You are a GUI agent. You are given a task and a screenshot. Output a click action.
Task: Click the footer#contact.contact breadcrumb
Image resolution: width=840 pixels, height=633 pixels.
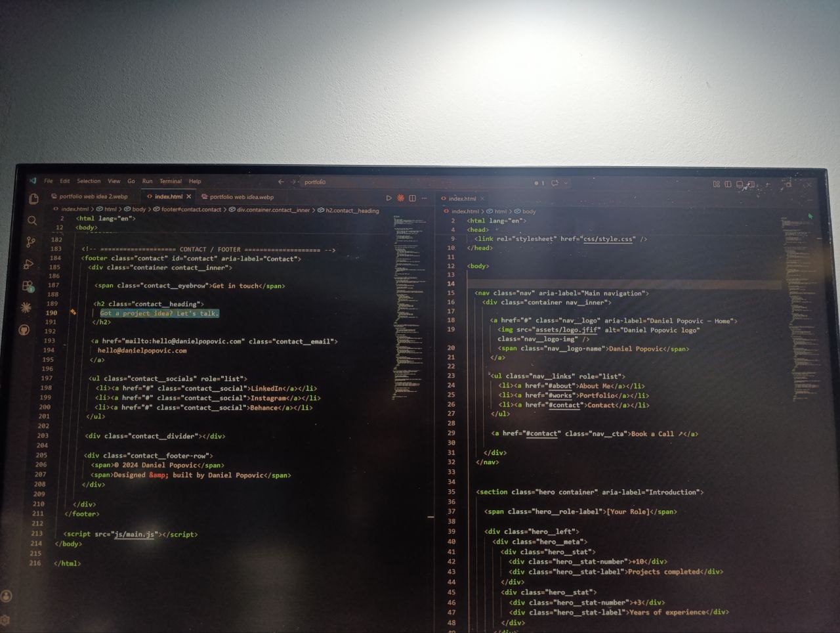point(187,209)
